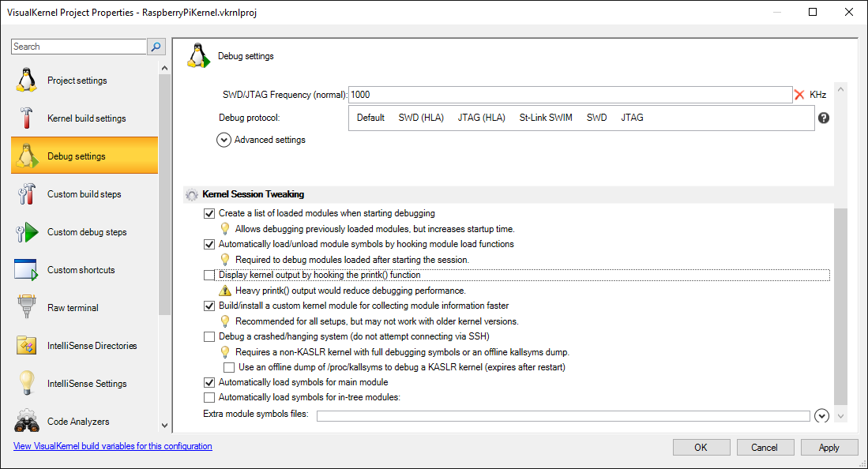Click the Kernel Session Tweaking section header
This screenshot has width=868, height=469.
coord(509,194)
